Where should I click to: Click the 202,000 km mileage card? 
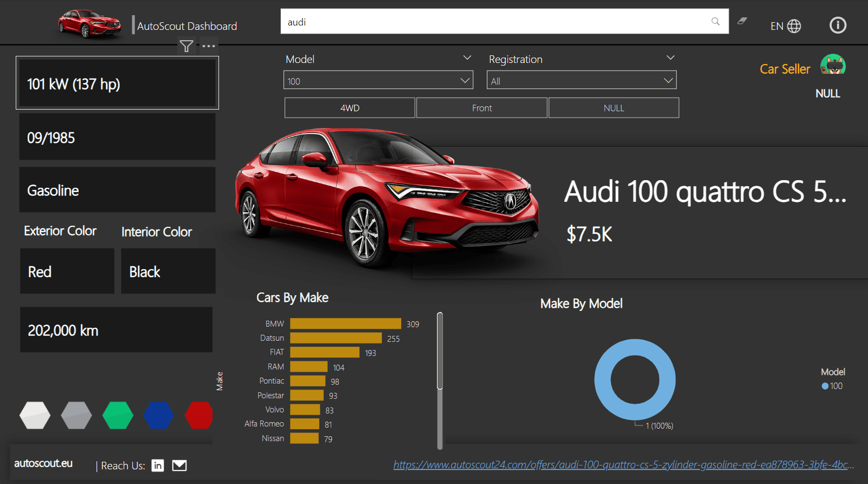116,330
